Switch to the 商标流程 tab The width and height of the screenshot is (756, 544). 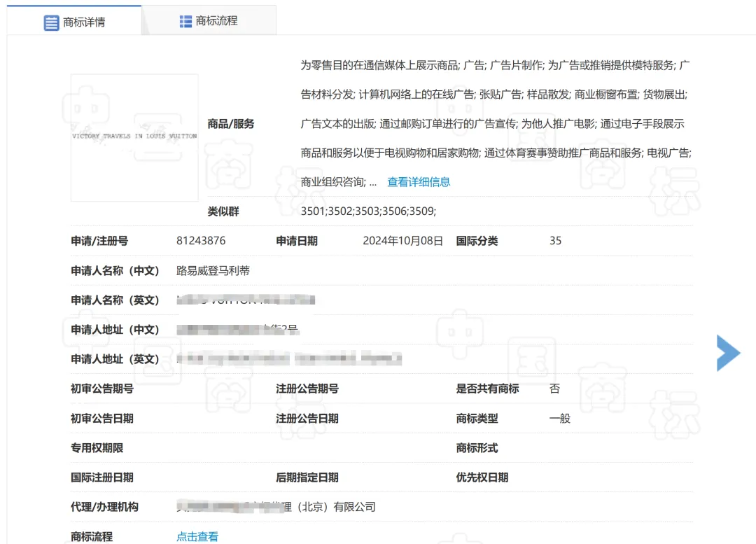pos(209,21)
